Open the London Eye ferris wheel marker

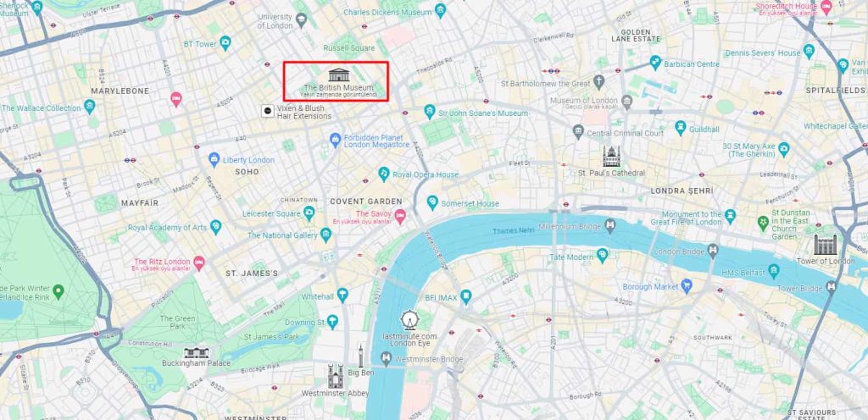(x=409, y=320)
